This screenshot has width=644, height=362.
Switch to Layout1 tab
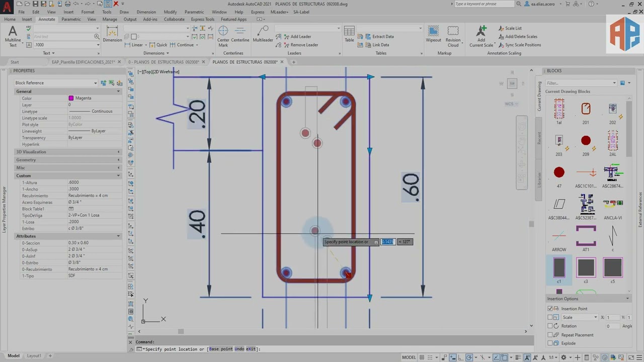34,356
